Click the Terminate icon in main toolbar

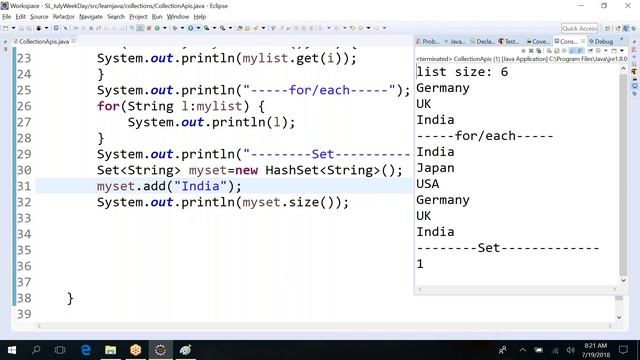coord(91,28)
